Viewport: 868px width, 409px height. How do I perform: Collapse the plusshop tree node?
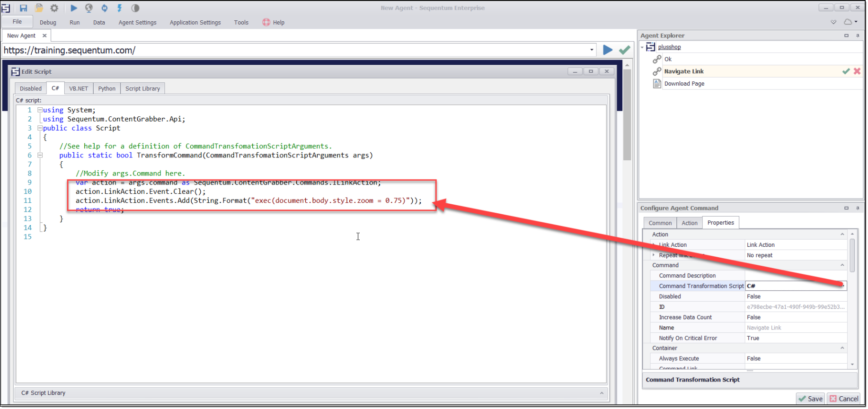pos(642,47)
